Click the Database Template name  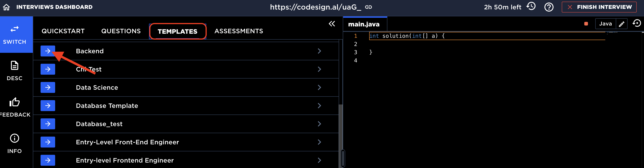pyautogui.click(x=107, y=106)
